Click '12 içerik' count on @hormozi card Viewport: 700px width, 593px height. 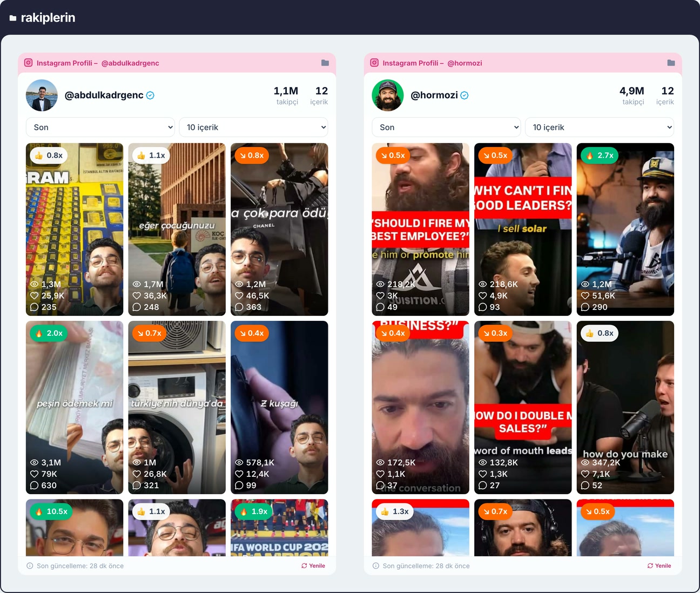pos(665,96)
